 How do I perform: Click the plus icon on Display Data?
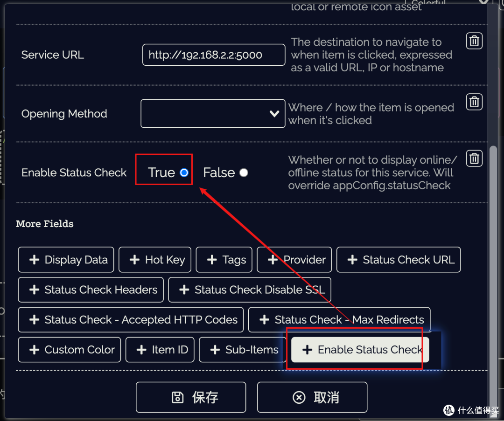point(34,260)
